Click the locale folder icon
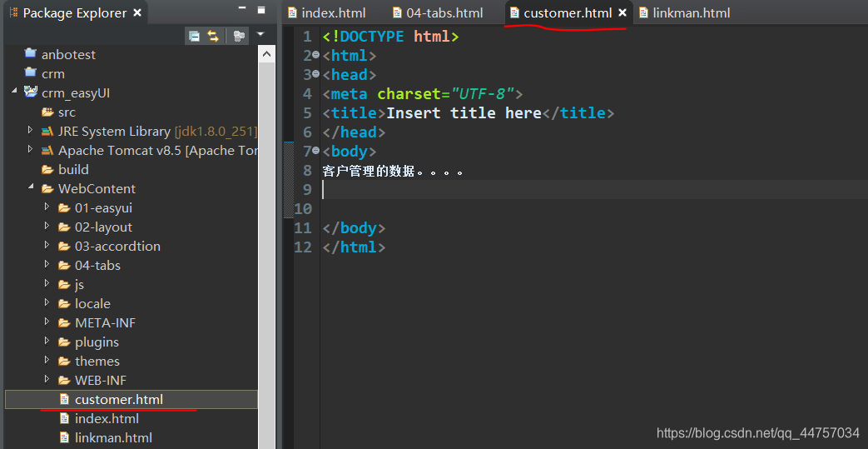The height and width of the screenshot is (449, 868). point(64,304)
